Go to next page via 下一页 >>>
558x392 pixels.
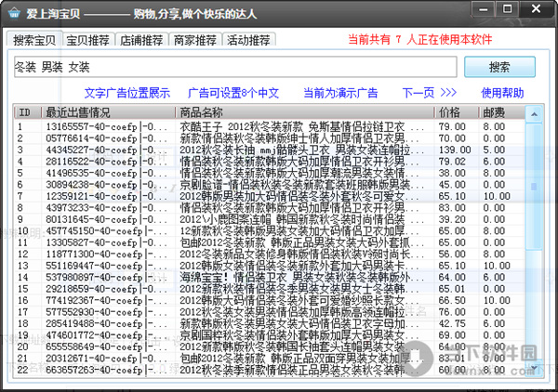point(429,93)
